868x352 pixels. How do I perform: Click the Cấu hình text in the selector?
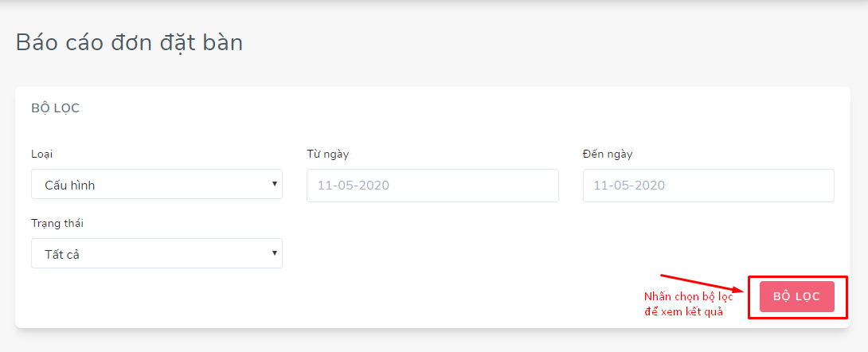[x=70, y=186]
